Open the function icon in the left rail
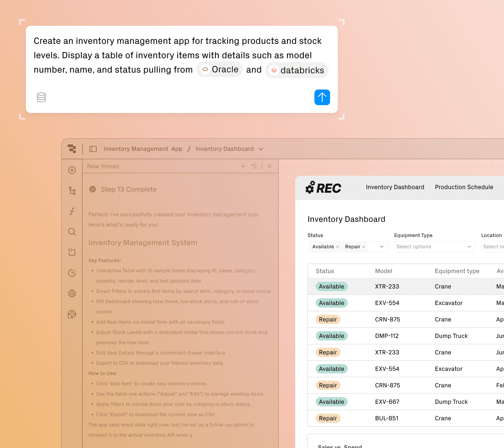This screenshot has width=504, height=448. [x=72, y=211]
